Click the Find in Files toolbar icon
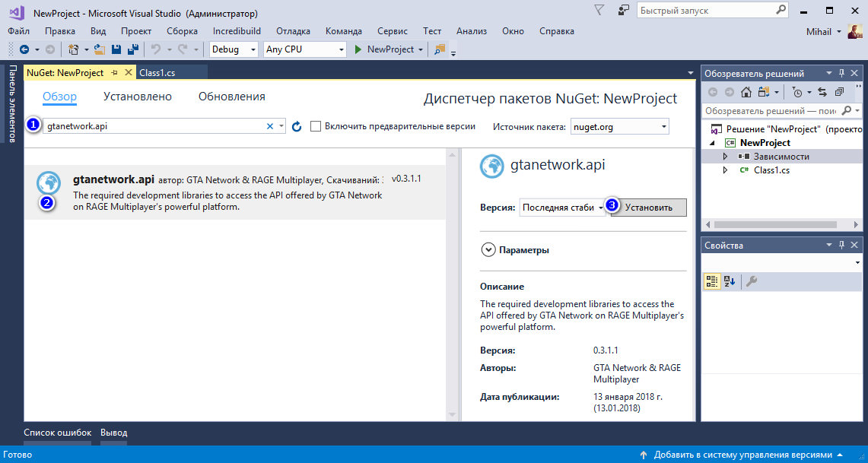The width and height of the screenshot is (868, 463). click(440, 49)
